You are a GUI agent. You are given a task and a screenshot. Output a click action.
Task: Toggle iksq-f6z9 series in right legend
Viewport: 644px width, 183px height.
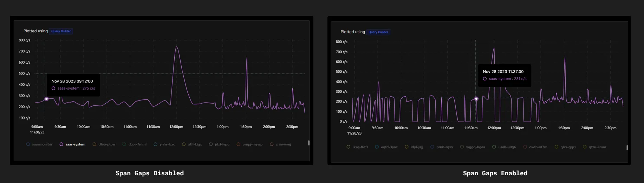357,147
